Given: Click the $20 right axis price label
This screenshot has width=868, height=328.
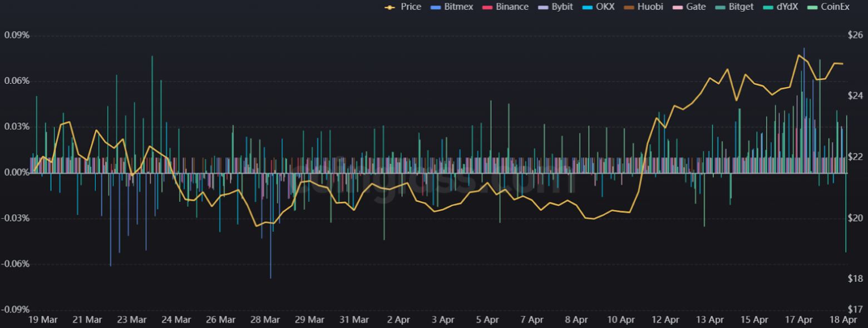Looking at the screenshot, I should (855, 218).
